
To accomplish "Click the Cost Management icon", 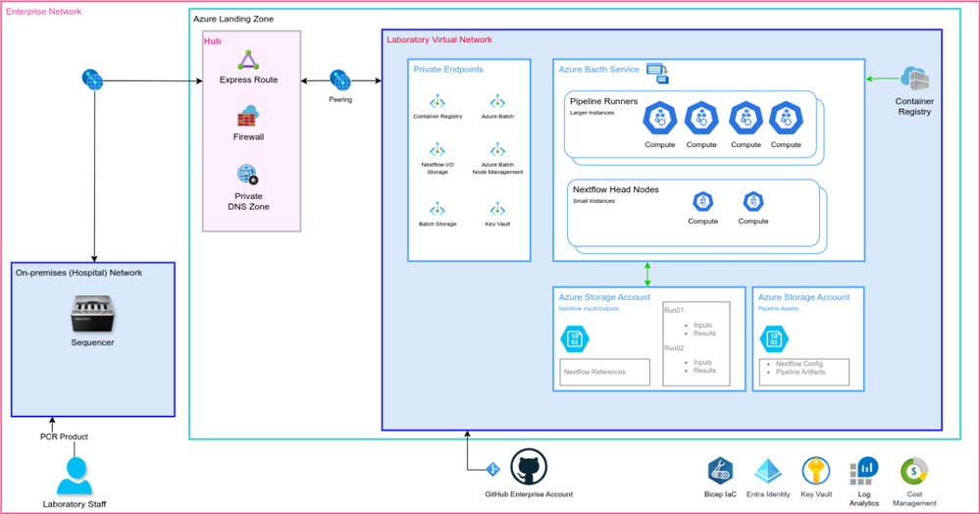I will pyautogui.click(x=914, y=472).
